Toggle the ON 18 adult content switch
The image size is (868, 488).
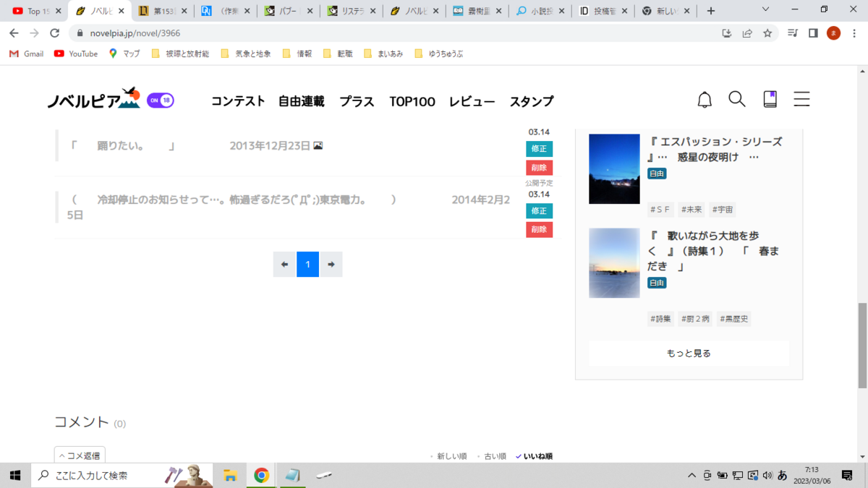161,100
